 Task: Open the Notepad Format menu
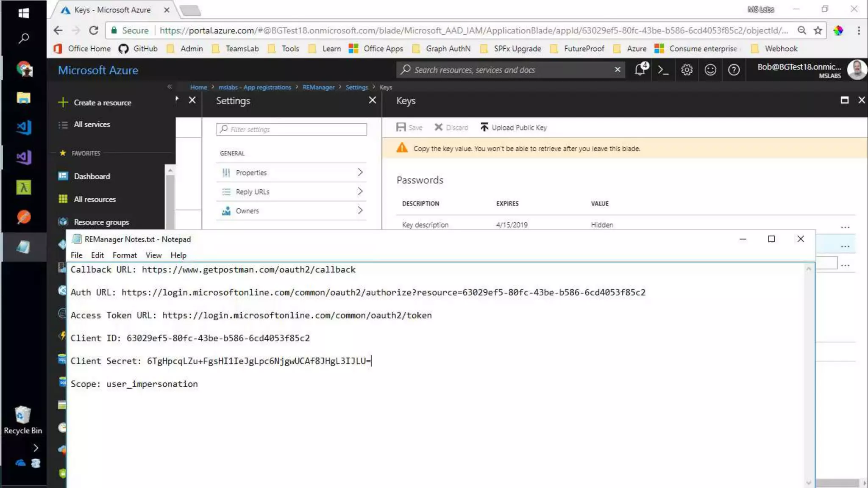click(x=124, y=255)
